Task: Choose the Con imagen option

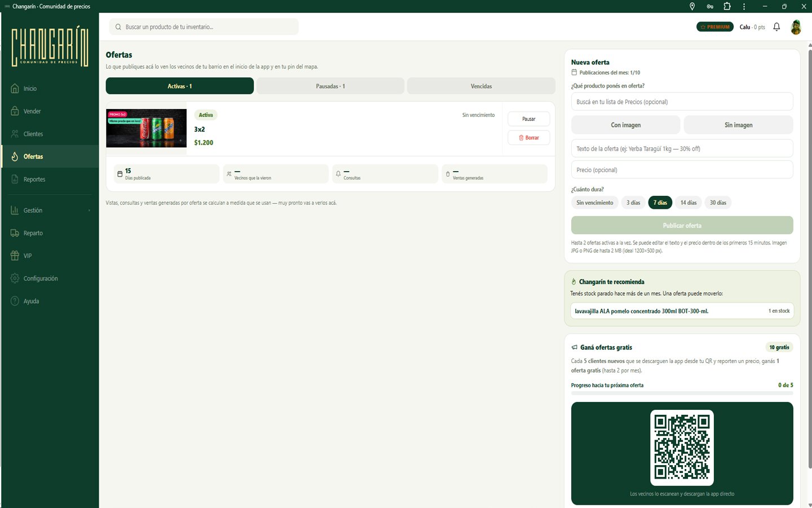Action: tap(626, 125)
